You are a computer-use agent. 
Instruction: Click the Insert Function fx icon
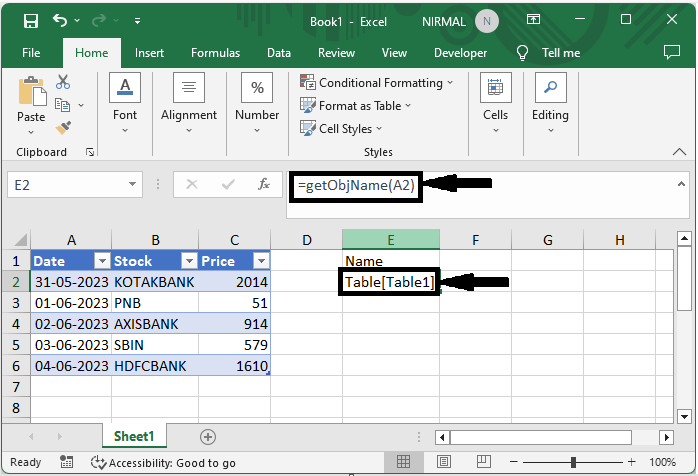(x=264, y=184)
